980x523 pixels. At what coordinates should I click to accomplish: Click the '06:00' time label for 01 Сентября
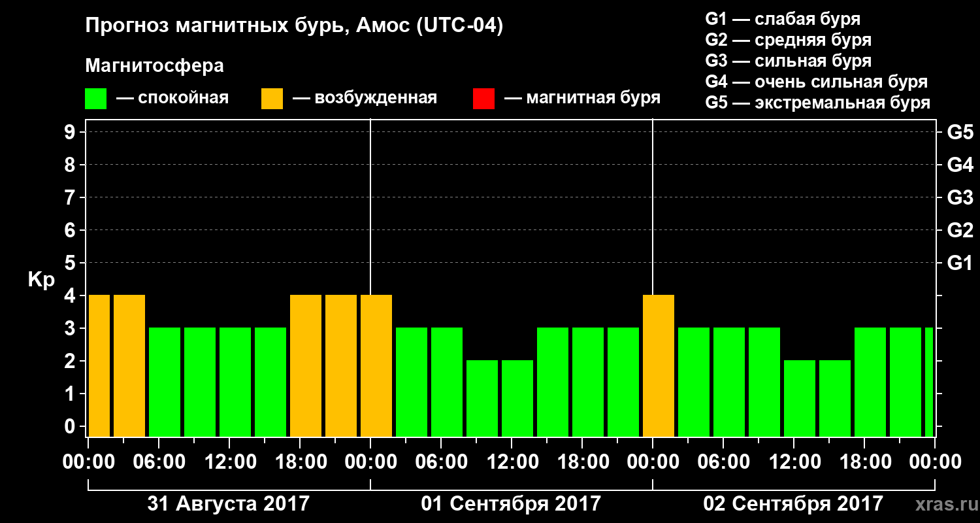click(441, 462)
